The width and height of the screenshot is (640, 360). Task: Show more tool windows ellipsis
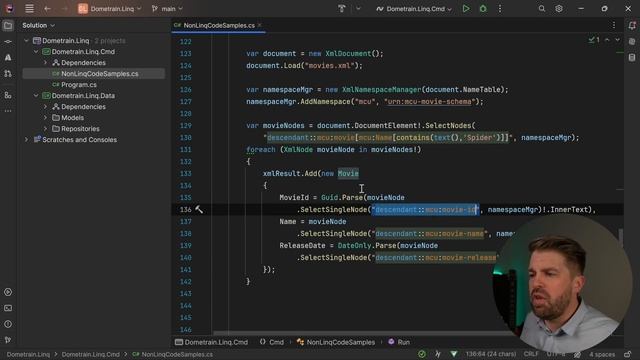point(8,111)
